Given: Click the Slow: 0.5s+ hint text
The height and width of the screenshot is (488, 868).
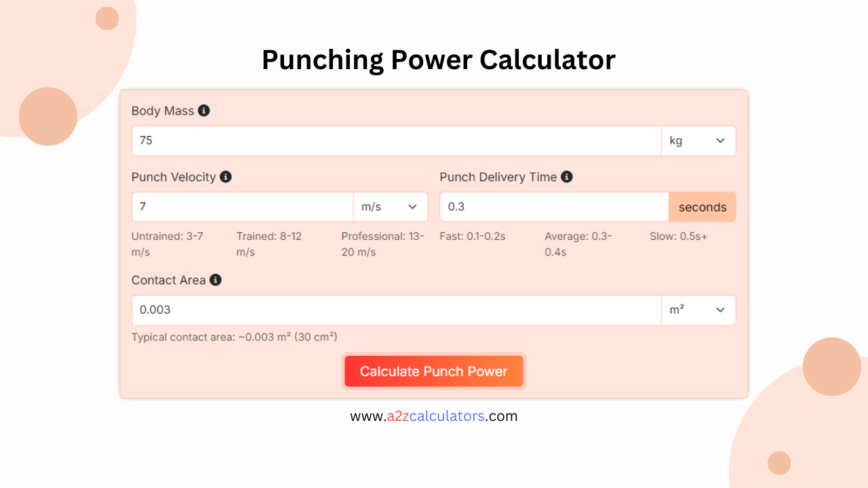Looking at the screenshot, I should click(679, 236).
